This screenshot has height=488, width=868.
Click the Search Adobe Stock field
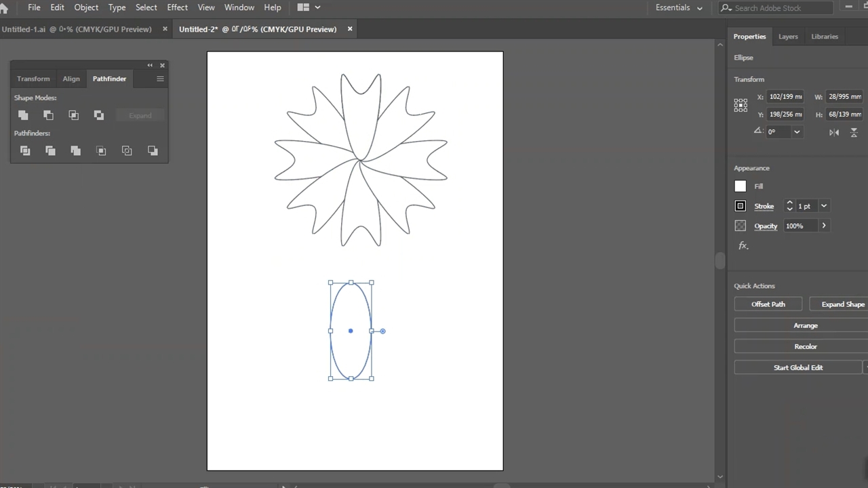coord(781,8)
